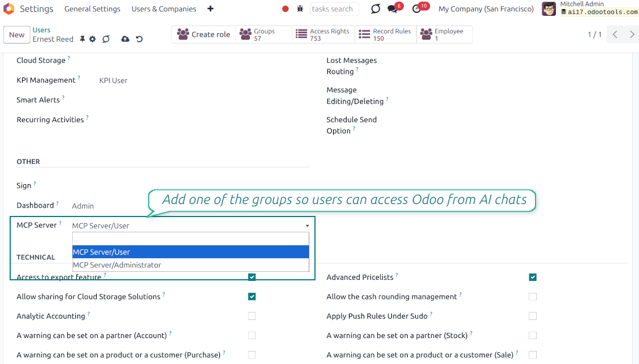Open Conversations via the chat bubble icon

pyautogui.click(x=391, y=9)
